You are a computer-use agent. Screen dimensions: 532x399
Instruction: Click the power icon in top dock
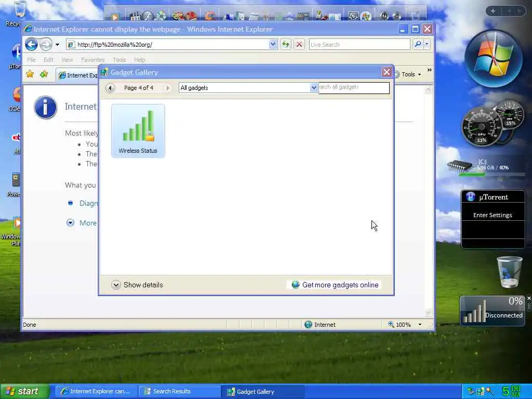coord(384,16)
